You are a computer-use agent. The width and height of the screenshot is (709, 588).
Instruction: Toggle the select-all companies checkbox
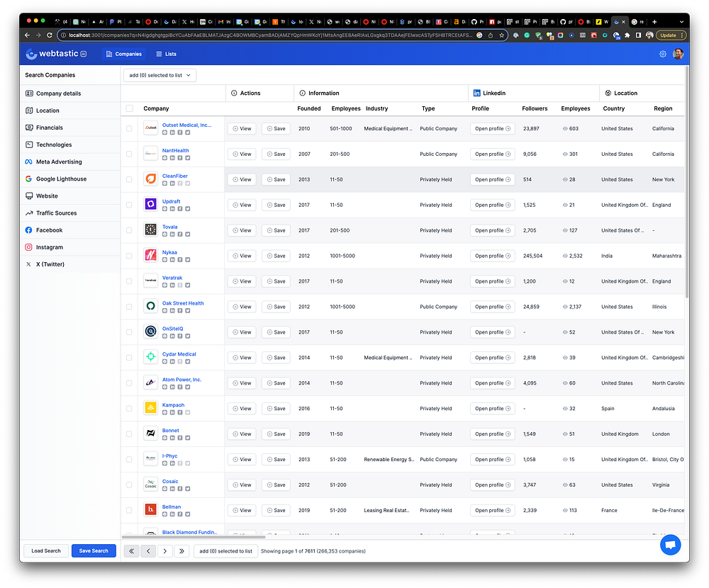(130, 108)
